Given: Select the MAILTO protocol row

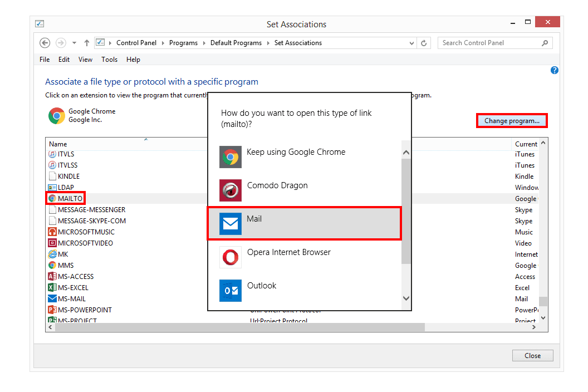Looking at the screenshot, I should (70, 198).
